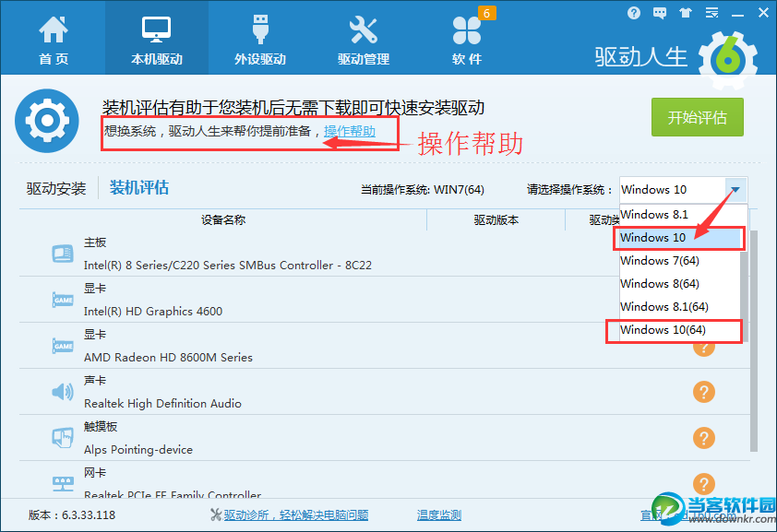
Task: Expand the operating system dropdown arrow
Action: click(735, 190)
